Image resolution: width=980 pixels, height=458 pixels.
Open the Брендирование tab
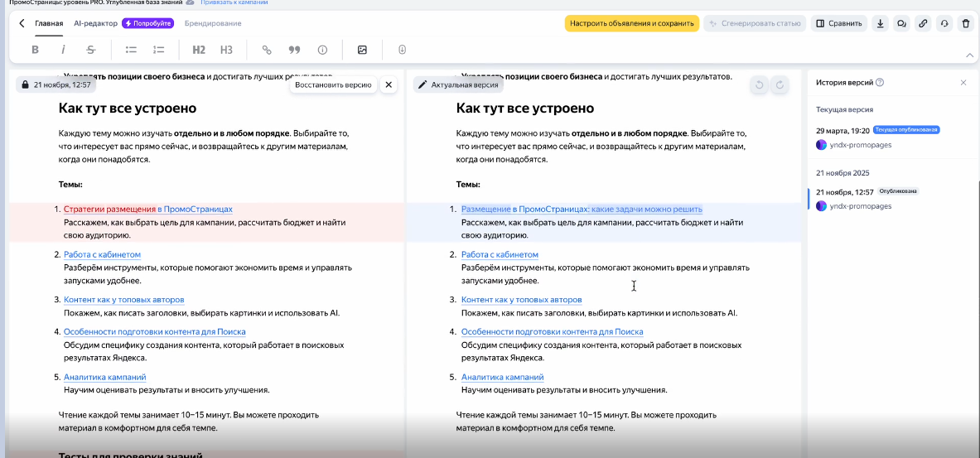click(213, 23)
